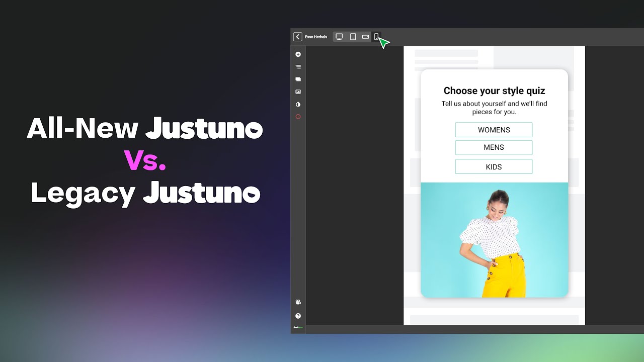Switch preview to landscape phone view
Viewport: 644px width, 362px height.
[x=366, y=37]
